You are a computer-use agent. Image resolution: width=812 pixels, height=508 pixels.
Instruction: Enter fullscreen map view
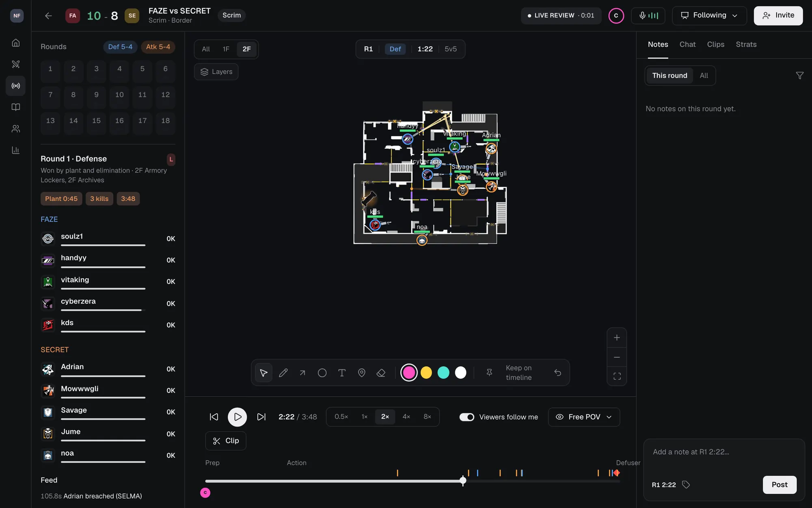click(x=617, y=376)
